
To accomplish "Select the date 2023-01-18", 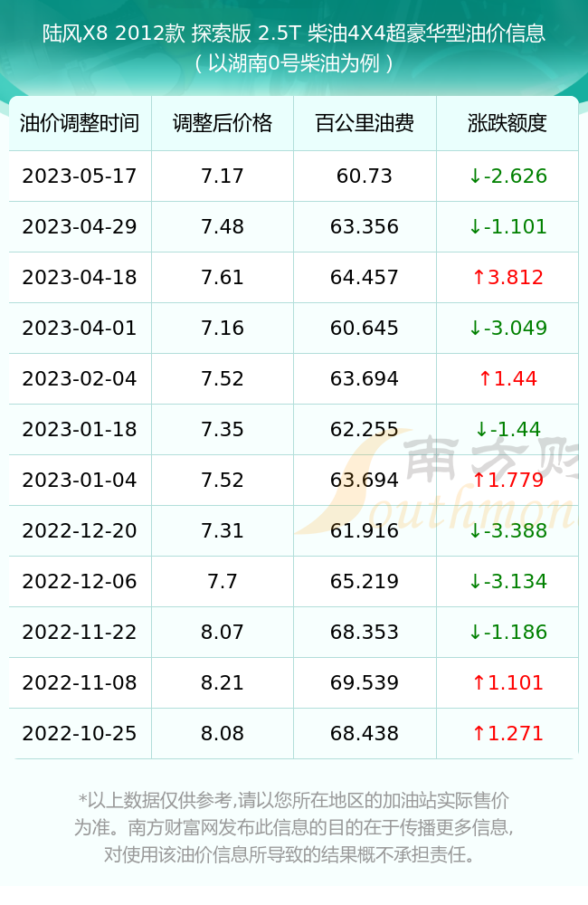I will tap(80, 430).
